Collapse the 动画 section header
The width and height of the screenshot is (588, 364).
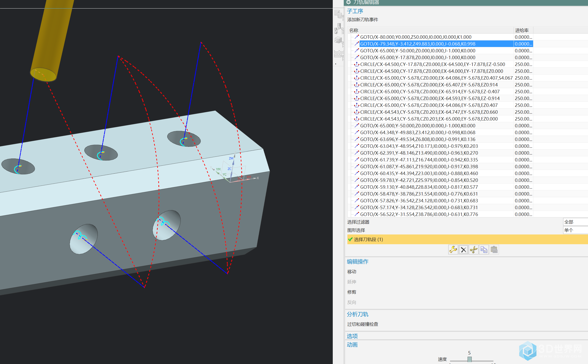click(x=352, y=345)
